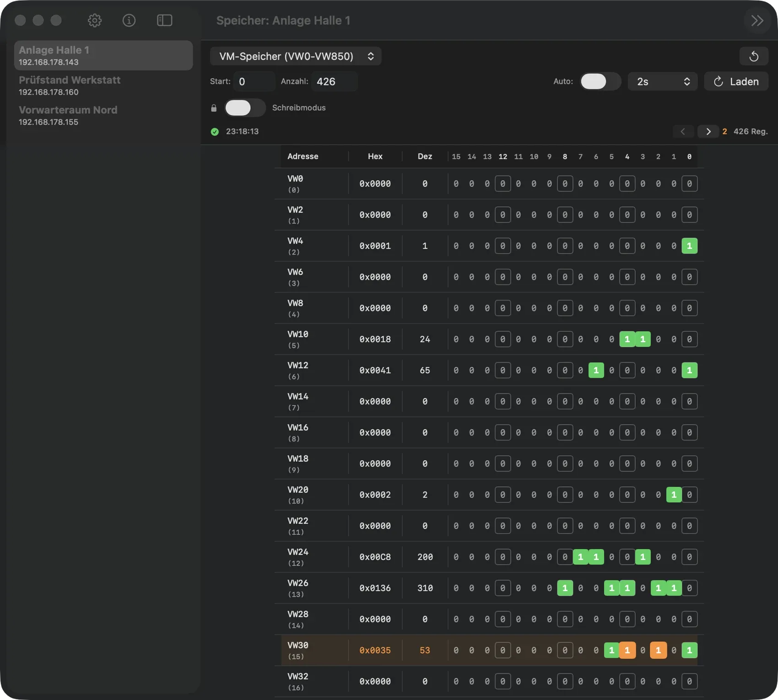Image resolution: width=778 pixels, height=700 pixels.
Task: Go to the next page arrow
Action: click(x=708, y=132)
